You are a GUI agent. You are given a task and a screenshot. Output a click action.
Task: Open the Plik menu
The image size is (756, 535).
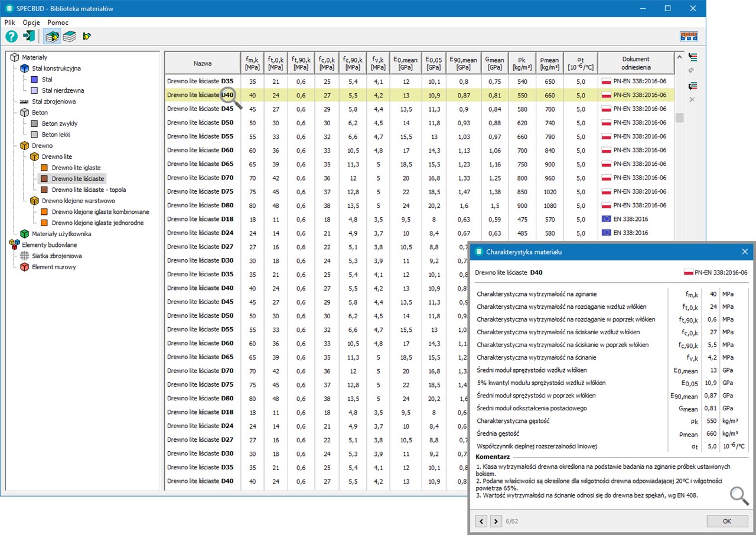point(10,22)
